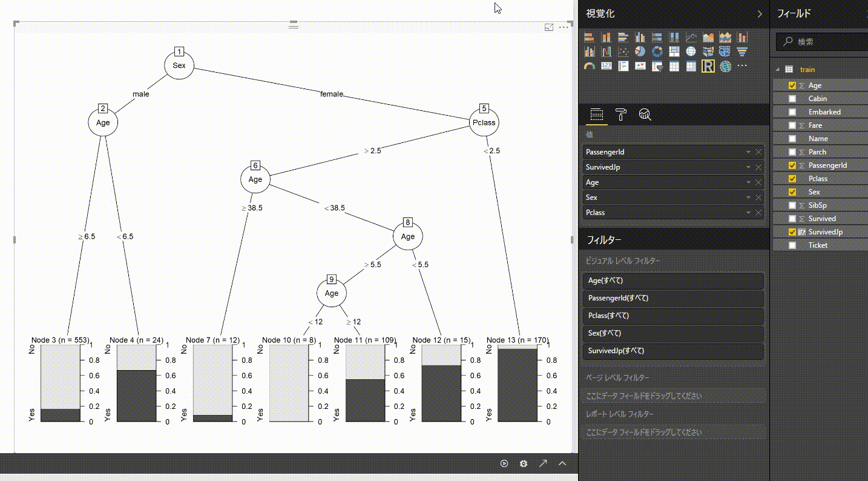Open focus mode on the tree visual
Image resolution: width=868 pixels, height=481 pixels.
pyautogui.click(x=549, y=27)
